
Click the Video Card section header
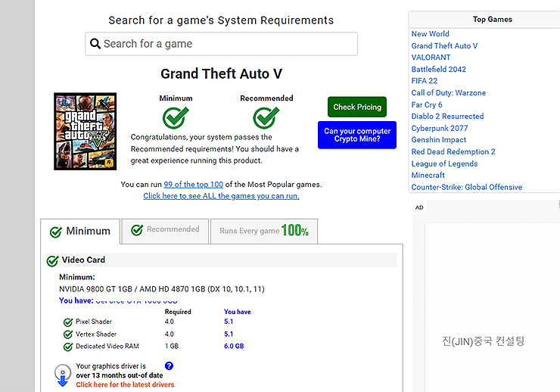(x=222, y=260)
